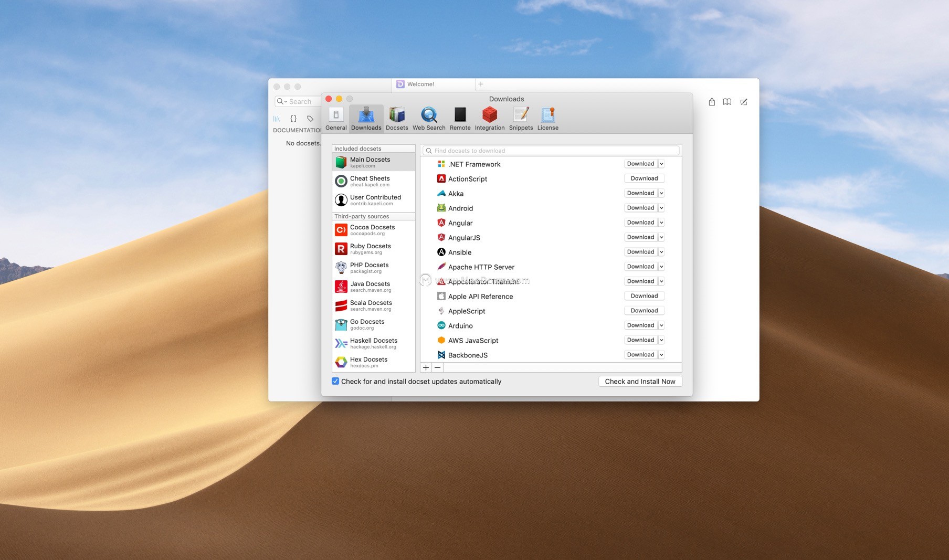Select Ruby Docsets source
The image size is (949, 560).
pos(374,249)
